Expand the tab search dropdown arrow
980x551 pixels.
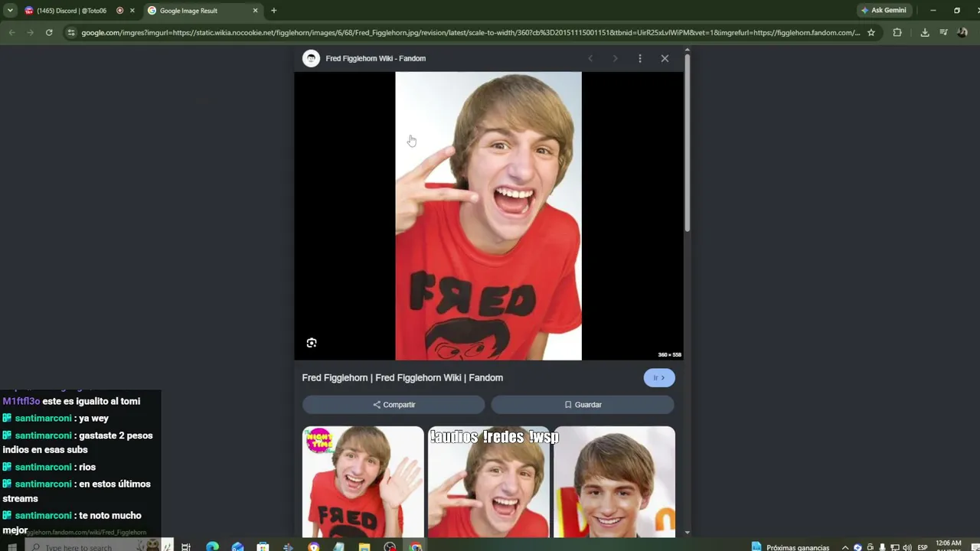[10, 11]
